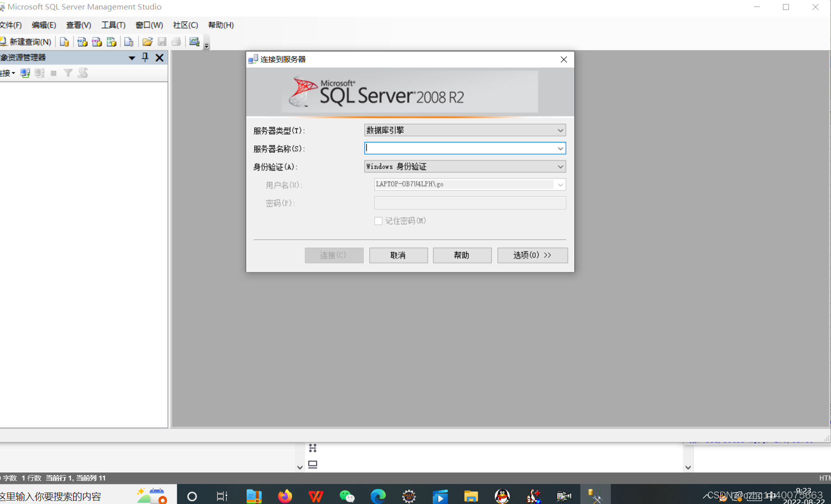Image resolution: width=831 pixels, height=504 pixels.
Task: Check the 记住密码 remember password box
Action: click(379, 220)
